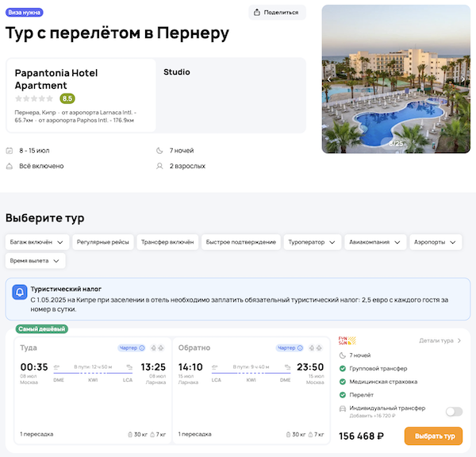Click the info icon on the Обратно charter badge
This screenshot has height=457, width=476.
300,348
